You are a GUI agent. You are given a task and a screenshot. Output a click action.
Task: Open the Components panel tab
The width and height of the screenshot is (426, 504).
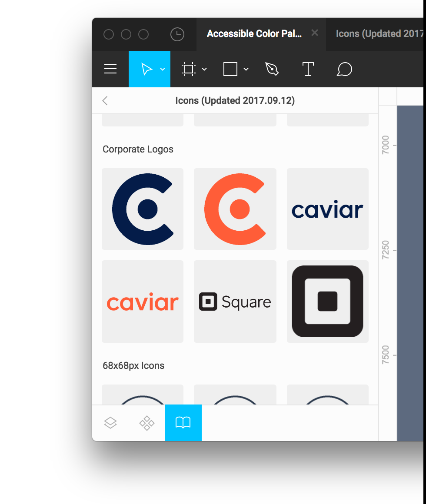[147, 423]
